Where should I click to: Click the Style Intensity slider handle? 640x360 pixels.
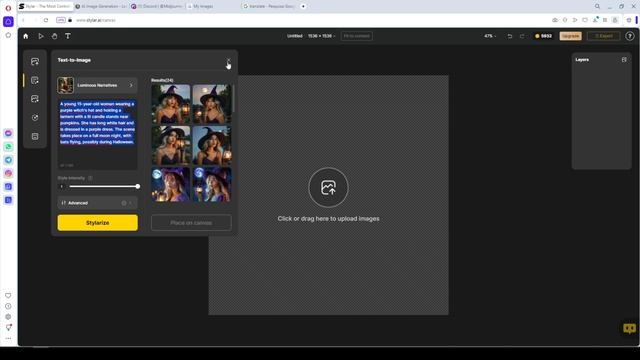[138, 187]
